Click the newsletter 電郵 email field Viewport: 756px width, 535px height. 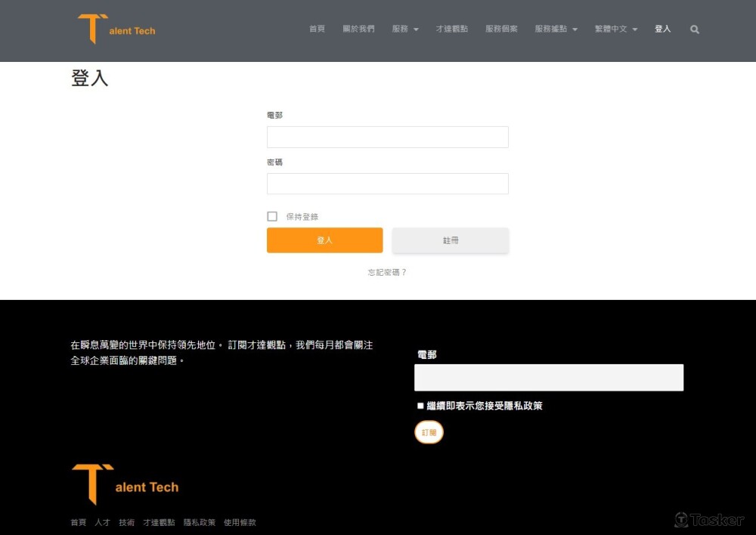(548, 377)
